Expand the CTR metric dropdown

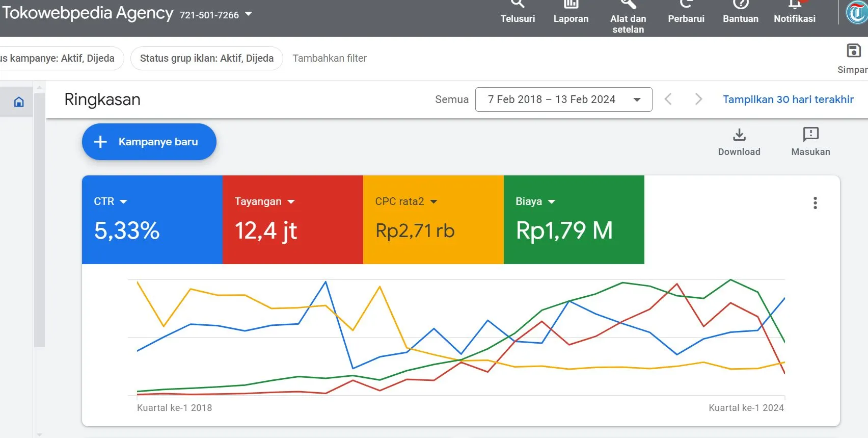tap(123, 202)
